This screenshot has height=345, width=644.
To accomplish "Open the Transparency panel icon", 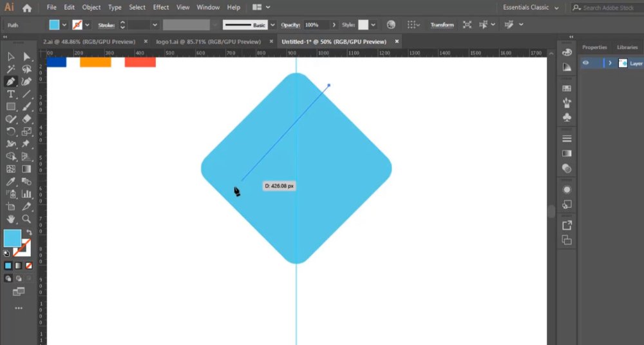I will (567, 168).
